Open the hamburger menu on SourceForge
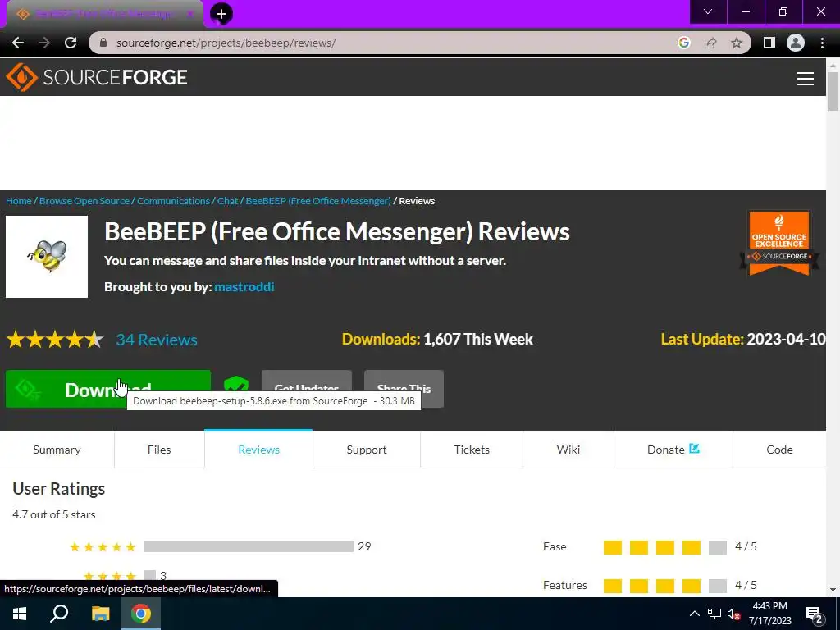 (x=806, y=79)
